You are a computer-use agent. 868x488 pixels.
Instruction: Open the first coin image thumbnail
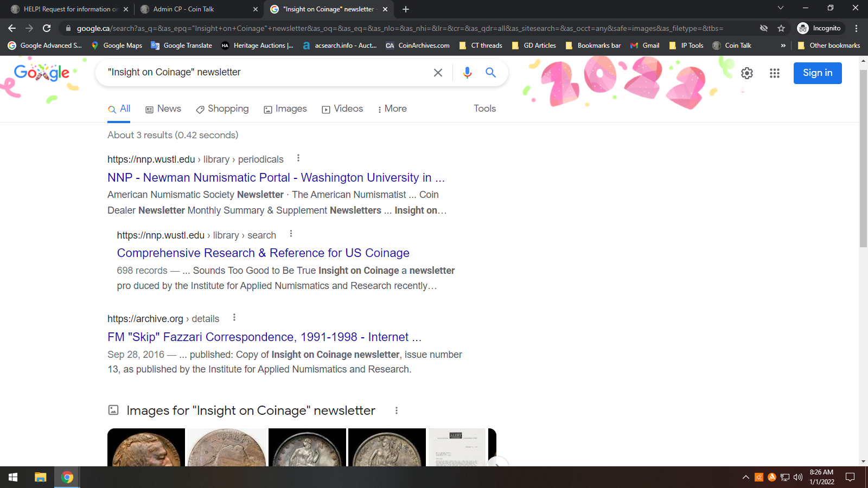click(x=146, y=447)
